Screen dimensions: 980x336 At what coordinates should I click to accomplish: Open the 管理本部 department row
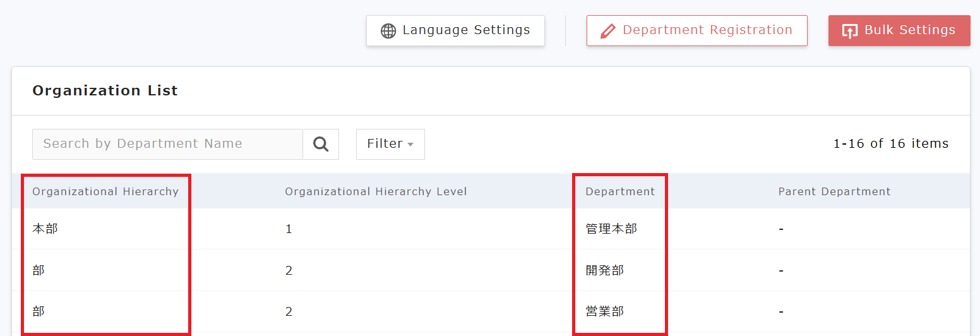[611, 229]
